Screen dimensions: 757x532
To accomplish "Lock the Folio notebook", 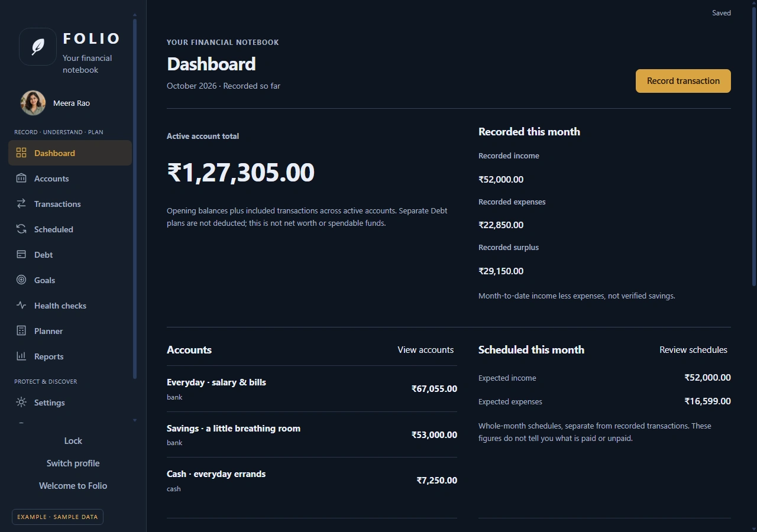I will point(73,441).
